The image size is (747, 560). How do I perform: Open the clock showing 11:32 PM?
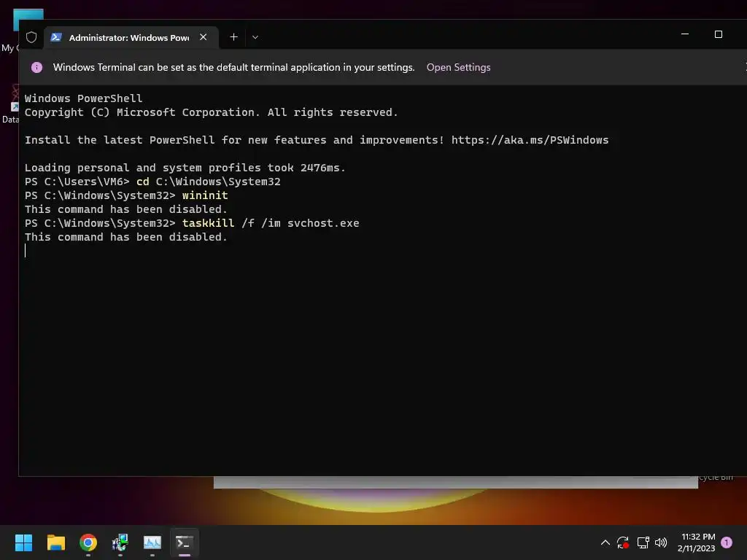(696, 542)
